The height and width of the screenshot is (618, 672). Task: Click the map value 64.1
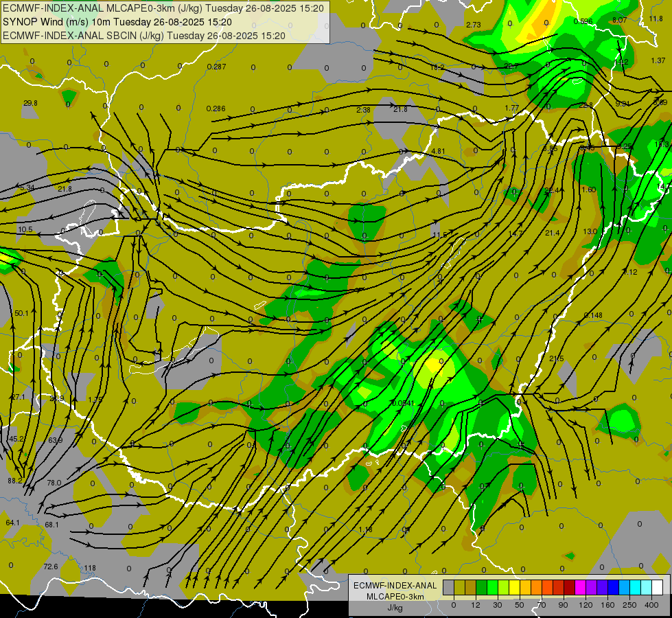click(13, 523)
